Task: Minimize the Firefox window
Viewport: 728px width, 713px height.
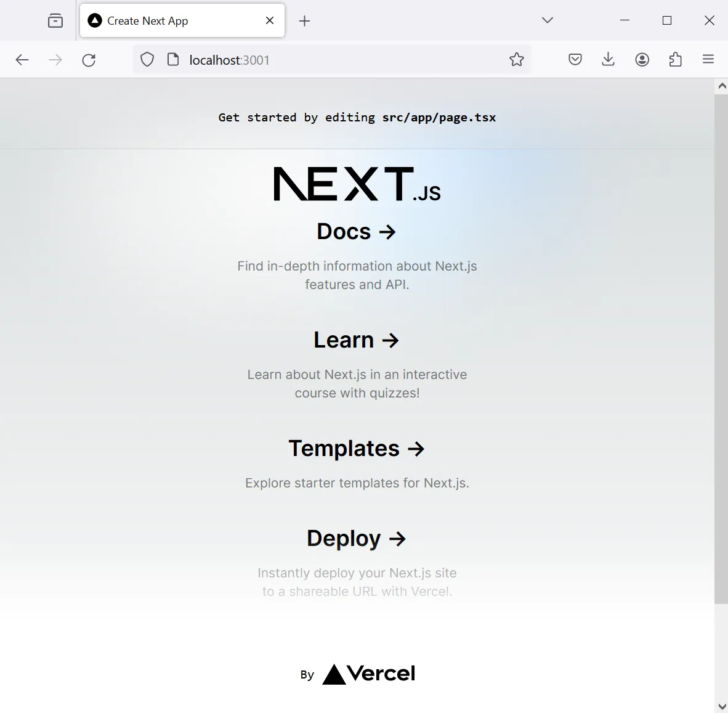Action: (625, 20)
